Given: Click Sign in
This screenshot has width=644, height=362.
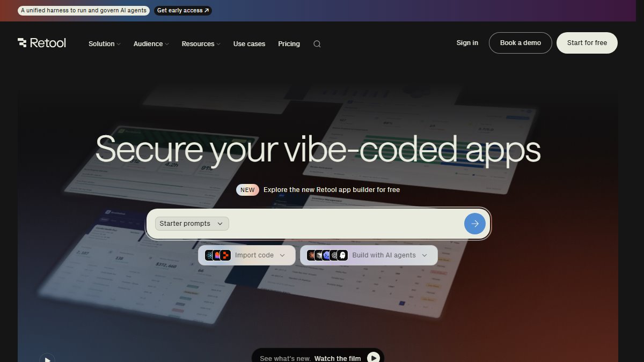Looking at the screenshot, I should (467, 43).
